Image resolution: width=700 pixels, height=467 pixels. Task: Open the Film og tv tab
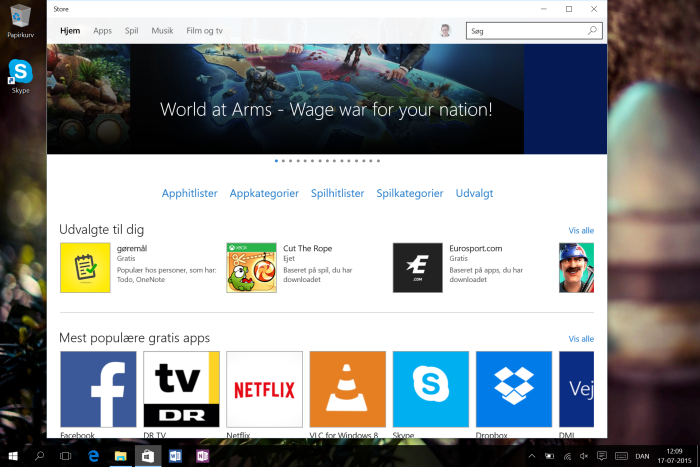[204, 31]
